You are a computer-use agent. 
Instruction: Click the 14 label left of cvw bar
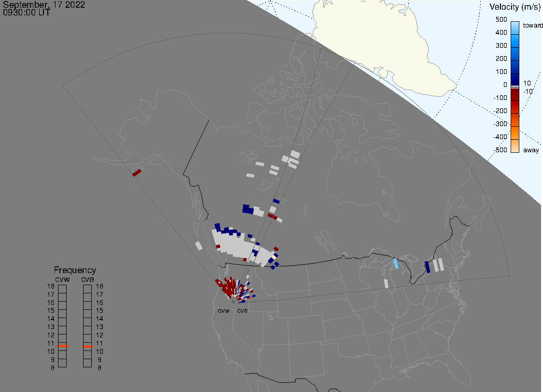tap(51, 319)
